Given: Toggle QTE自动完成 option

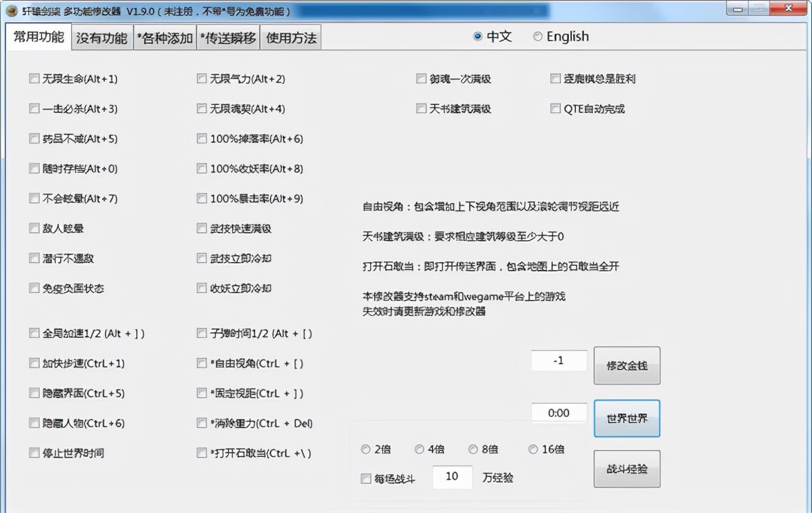Looking at the screenshot, I should coord(555,108).
